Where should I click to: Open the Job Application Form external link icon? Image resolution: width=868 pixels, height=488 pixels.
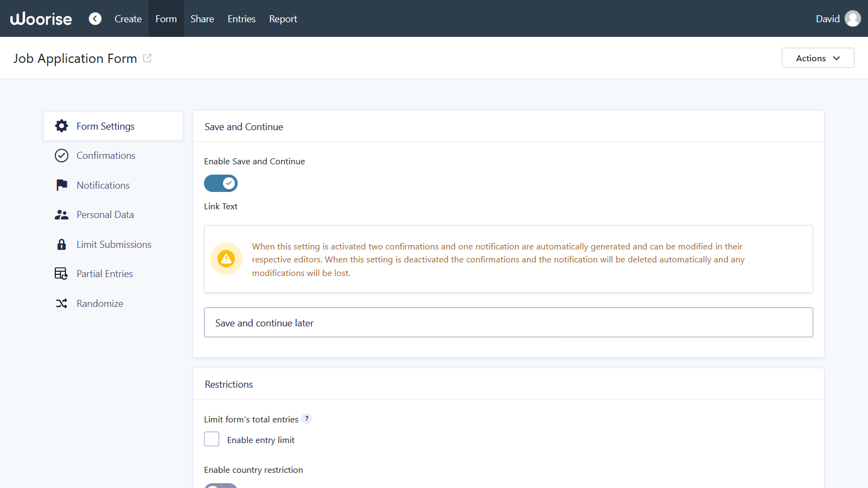[147, 58]
